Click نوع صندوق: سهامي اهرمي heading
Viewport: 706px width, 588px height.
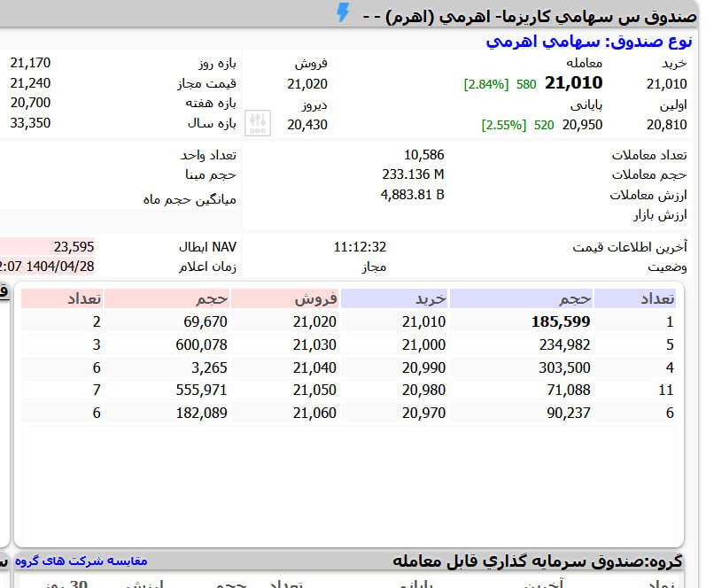point(589,42)
